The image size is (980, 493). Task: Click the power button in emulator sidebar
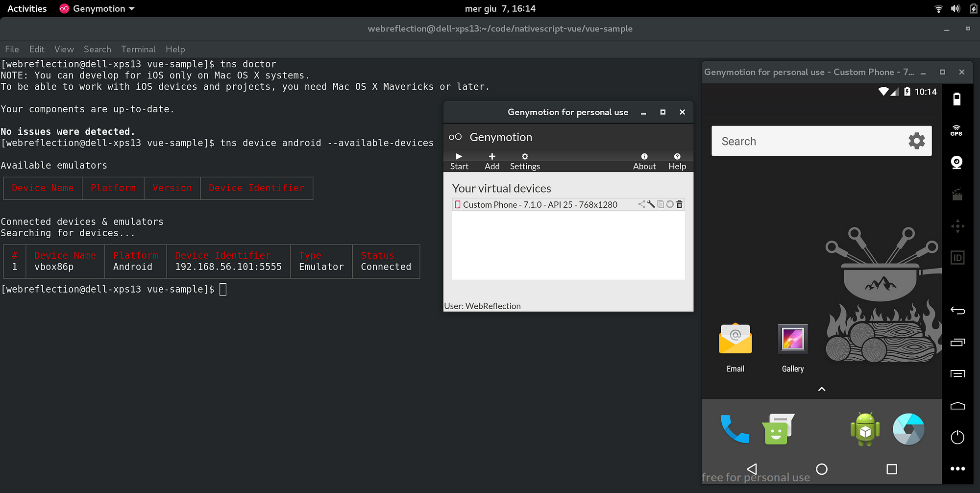coord(957,437)
